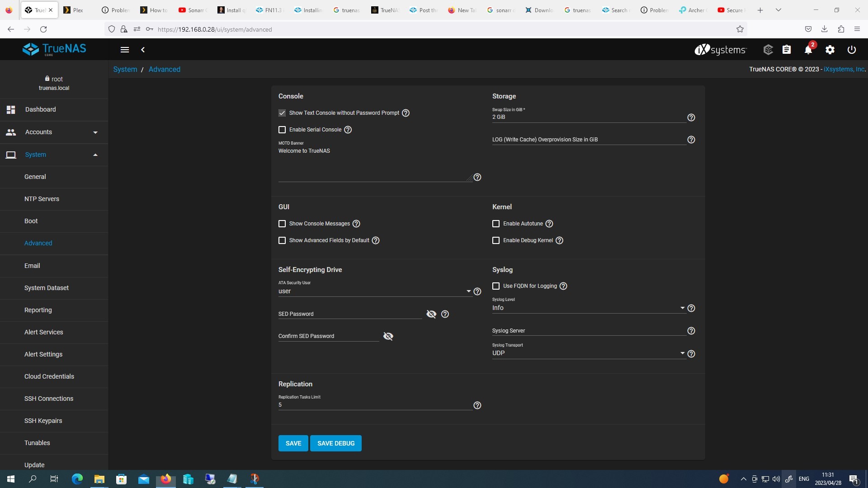
Task: Open General under System
Action: (x=54, y=177)
